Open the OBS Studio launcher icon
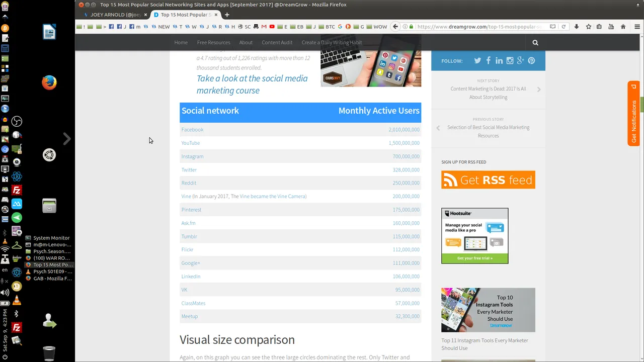Image resolution: width=644 pixels, height=362 pixels. point(17,121)
